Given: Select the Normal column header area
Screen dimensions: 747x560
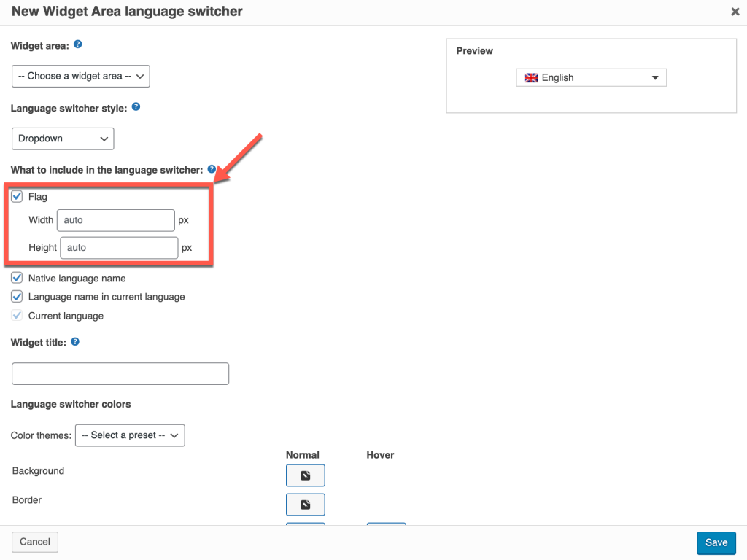Looking at the screenshot, I should click(x=303, y=455).
